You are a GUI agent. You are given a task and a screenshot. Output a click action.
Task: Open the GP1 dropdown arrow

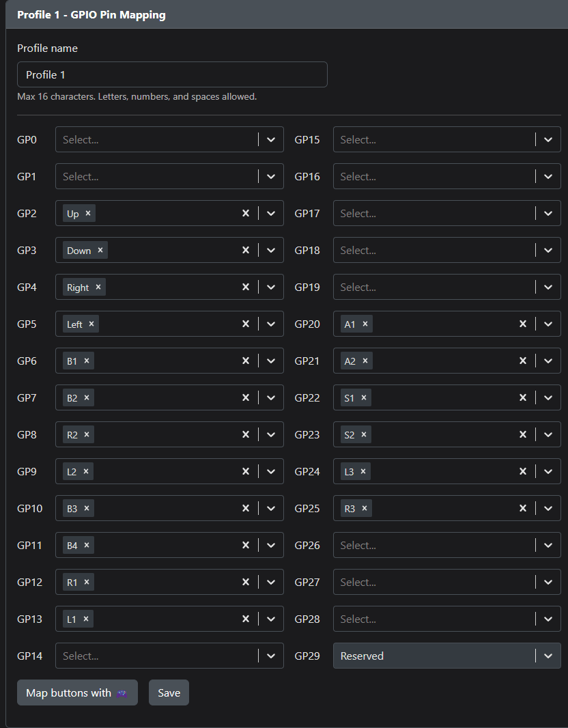click(x=271, y=176)
